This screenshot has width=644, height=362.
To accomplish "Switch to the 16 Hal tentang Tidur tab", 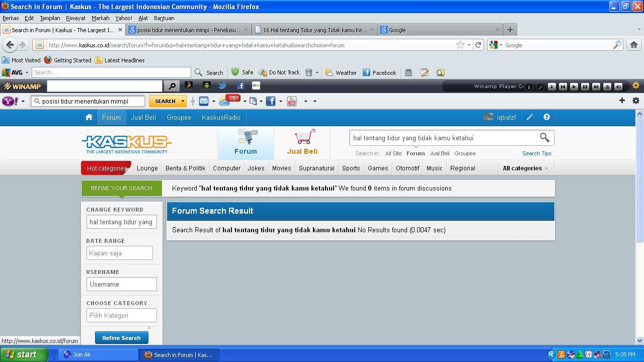I will [x=314, y=30].
